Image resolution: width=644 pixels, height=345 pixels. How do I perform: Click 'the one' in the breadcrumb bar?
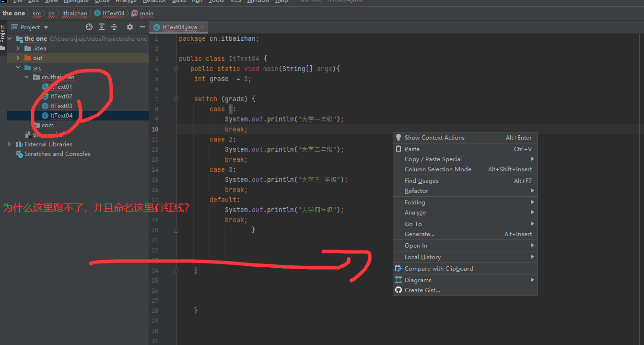[x=13, y=13]
